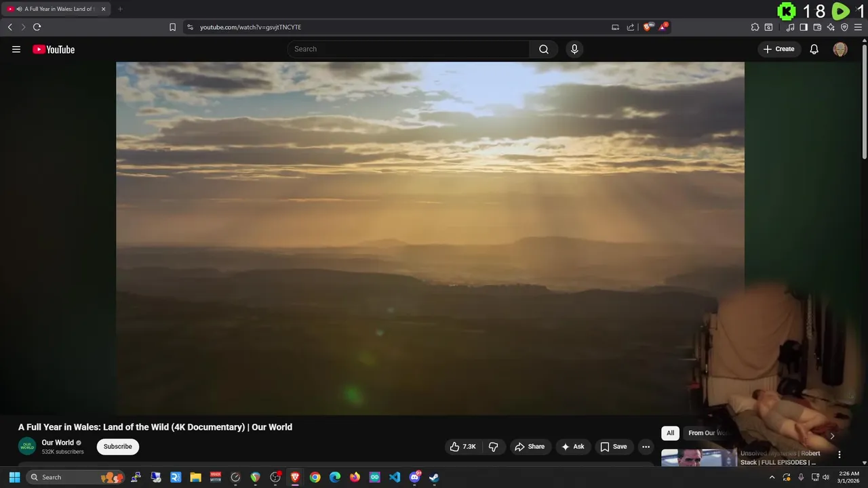Open the Our World channel name link
Screen dimensions: 868x488
[x=58, y=443]
